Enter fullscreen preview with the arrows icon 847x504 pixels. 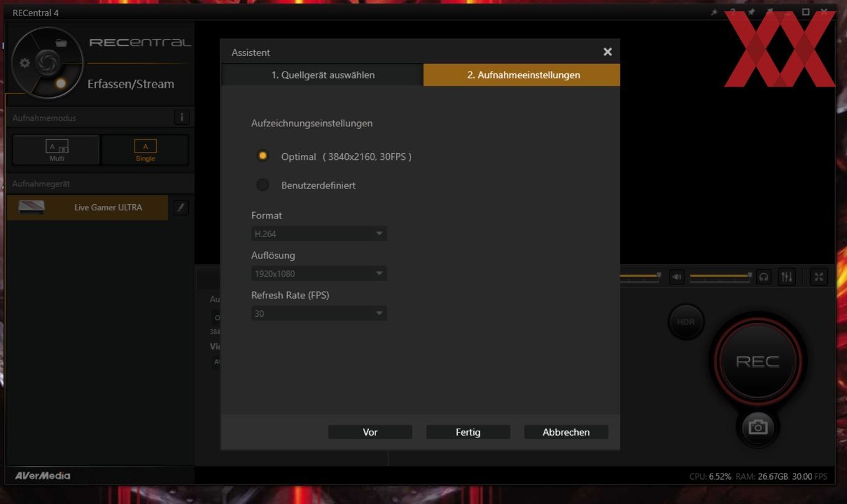pyautogui.click(x=819, y=277)
